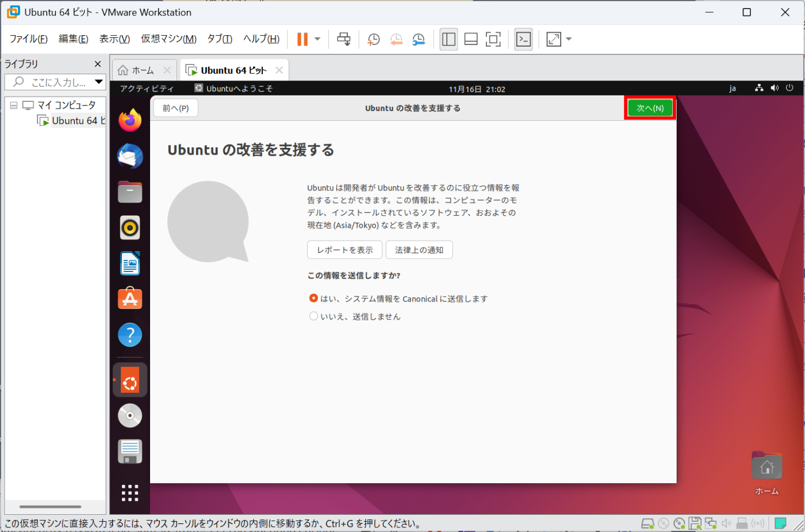Open the snapshot manager with wrench icon
The image size is (805, 532).
coord(419,39)
